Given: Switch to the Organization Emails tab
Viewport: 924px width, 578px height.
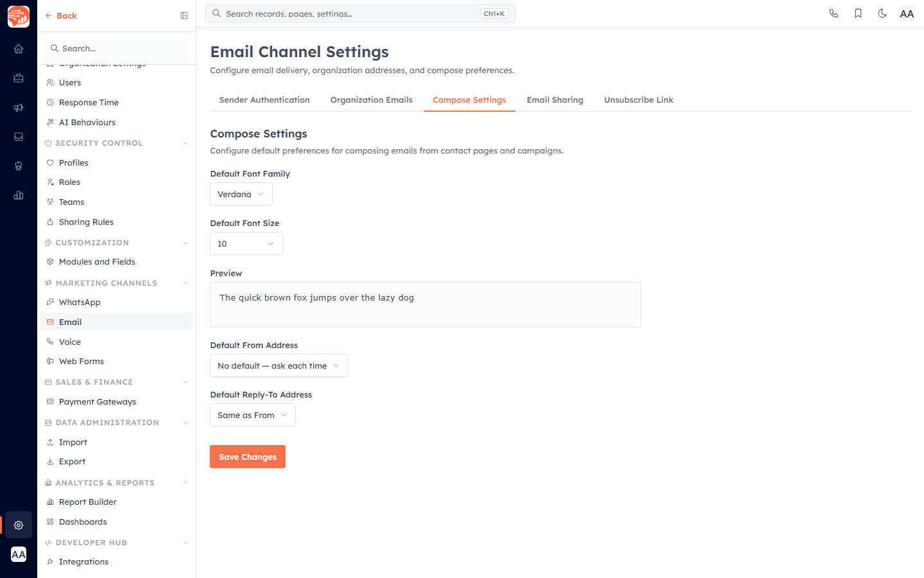Looking at the screenshot, I should 372,100.
